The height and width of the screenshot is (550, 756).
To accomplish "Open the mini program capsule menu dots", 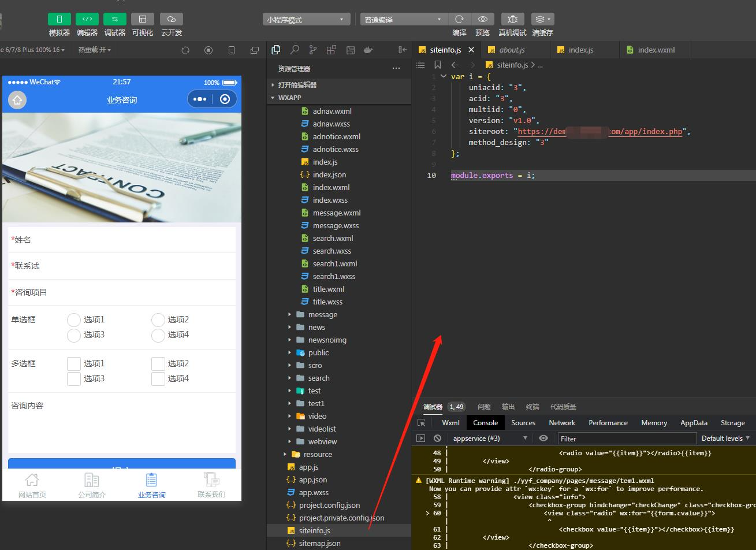I will (200, 99).
